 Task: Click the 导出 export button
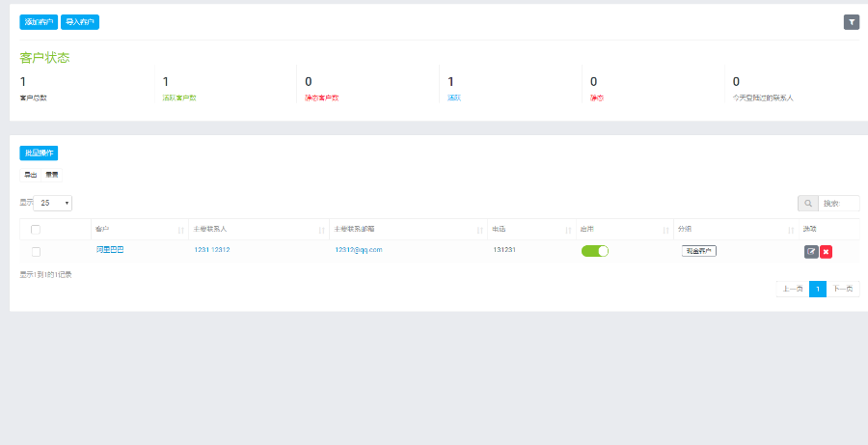coord(30,175)
